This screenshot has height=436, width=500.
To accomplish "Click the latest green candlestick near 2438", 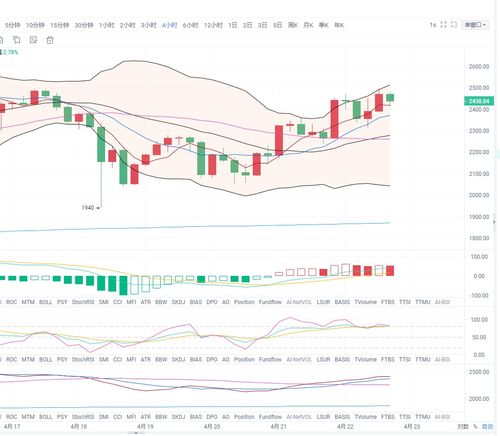I will [390, 97].
